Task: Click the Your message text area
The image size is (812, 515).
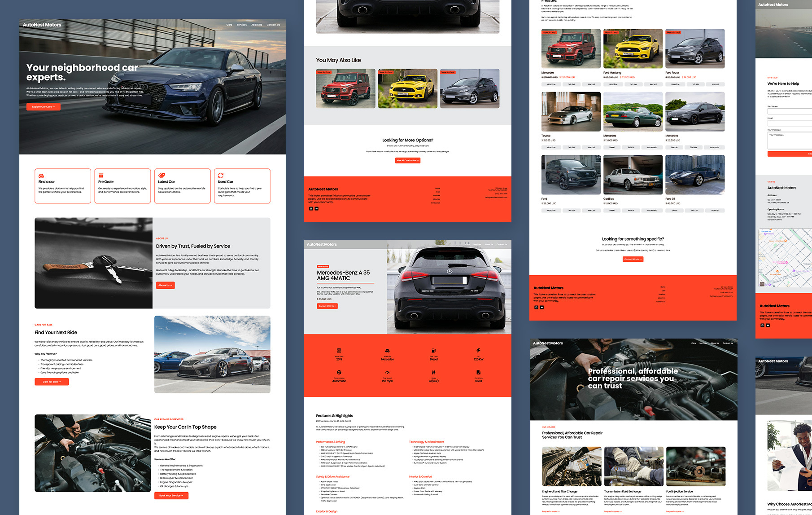Action: [790, 141]
